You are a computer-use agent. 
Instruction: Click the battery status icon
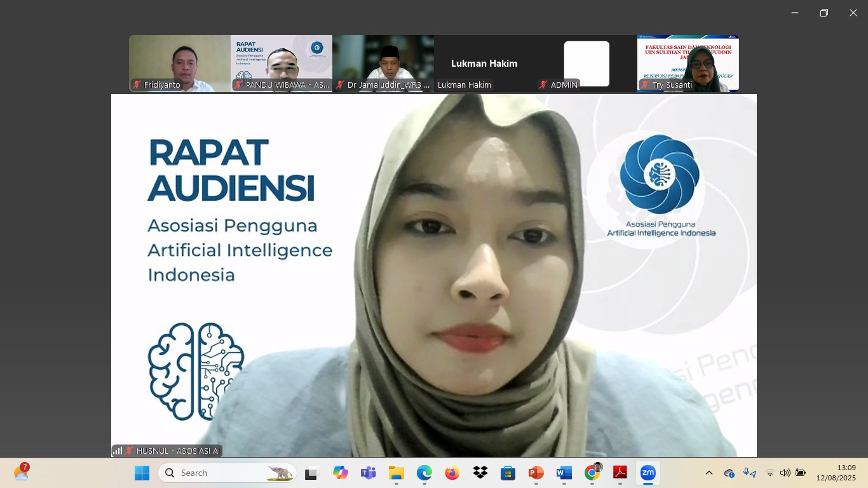click(801, 473)
